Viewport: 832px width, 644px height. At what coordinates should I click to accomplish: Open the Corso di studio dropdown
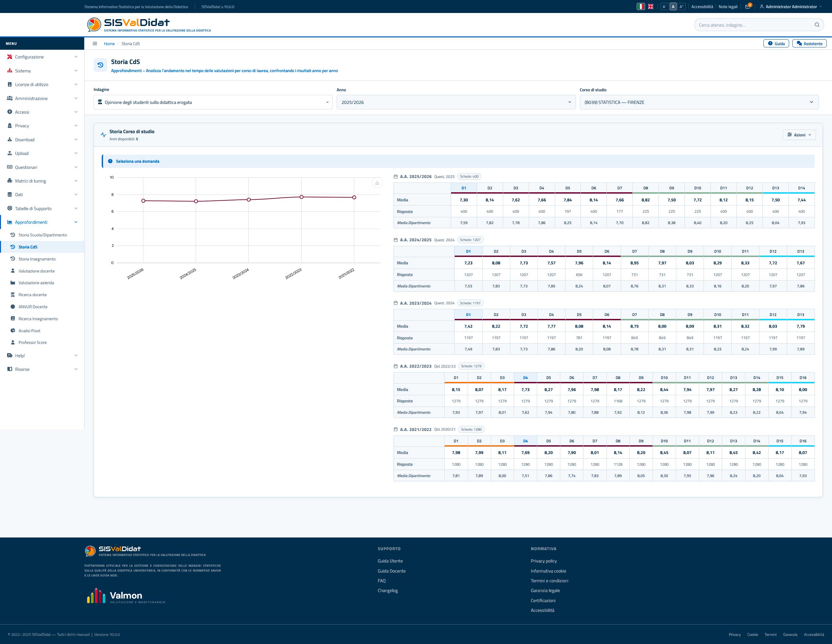[699, 102]
